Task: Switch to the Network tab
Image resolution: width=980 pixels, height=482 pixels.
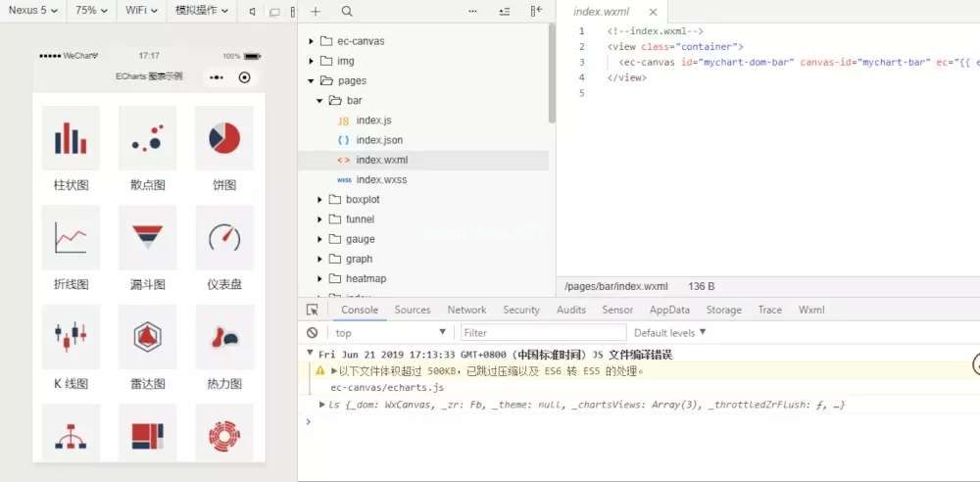Action: [x=466, y=310]
